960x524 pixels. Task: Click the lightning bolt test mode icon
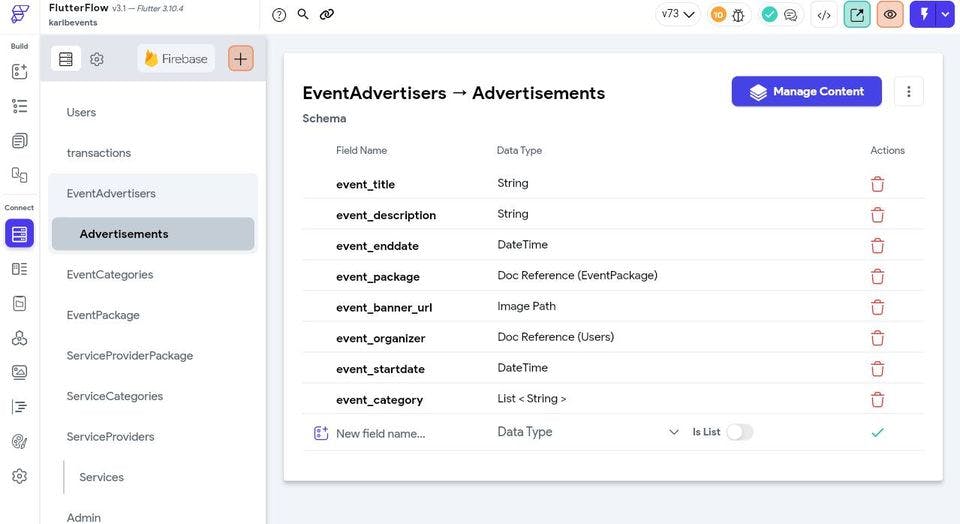point(924,15)
